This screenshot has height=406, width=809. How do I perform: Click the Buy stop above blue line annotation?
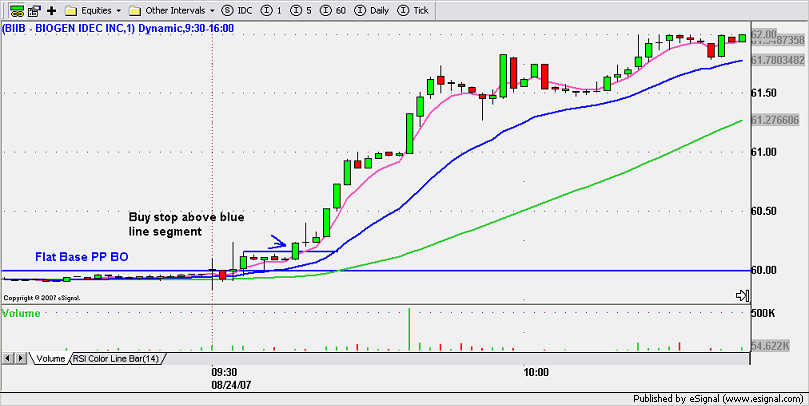[x=186, y=224]
